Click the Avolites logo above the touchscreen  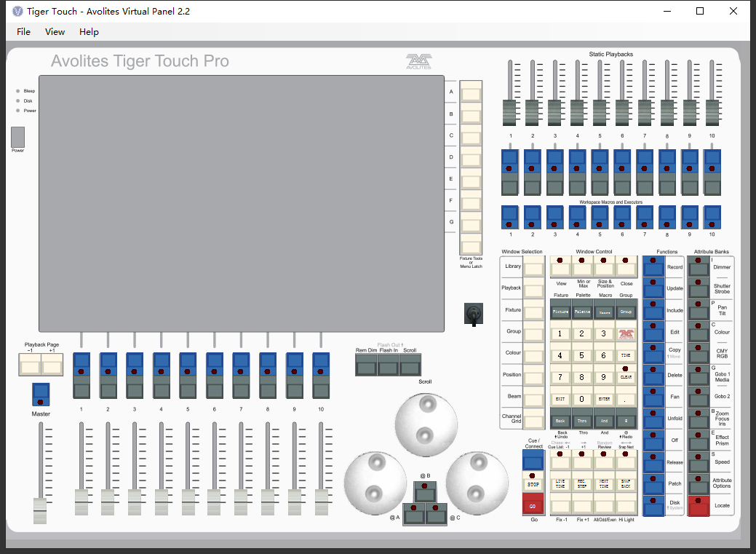[418, 62]
